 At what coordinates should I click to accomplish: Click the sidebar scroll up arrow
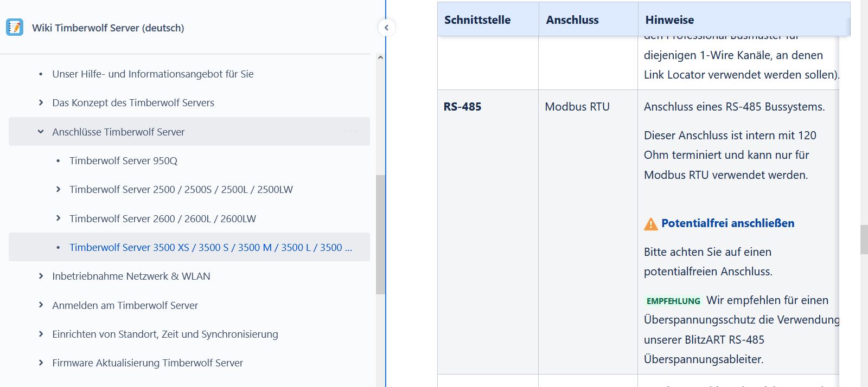pyautogui.click(x=380, y=57)
